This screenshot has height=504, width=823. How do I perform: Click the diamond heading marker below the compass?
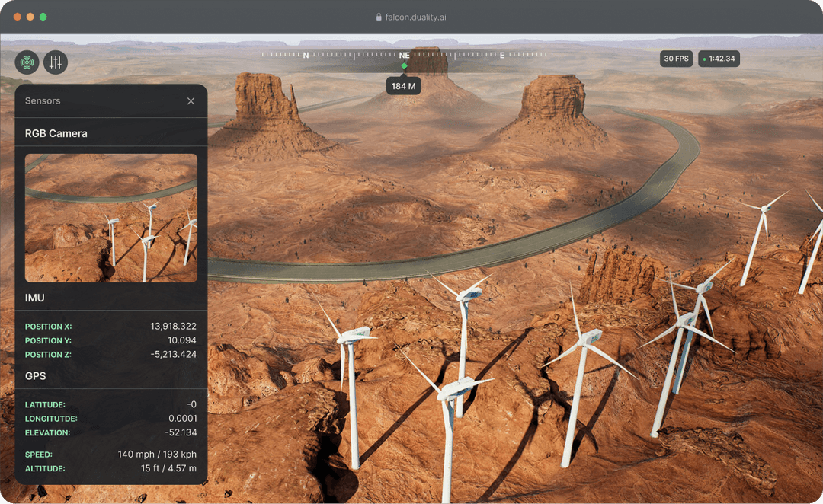point(404,67)
